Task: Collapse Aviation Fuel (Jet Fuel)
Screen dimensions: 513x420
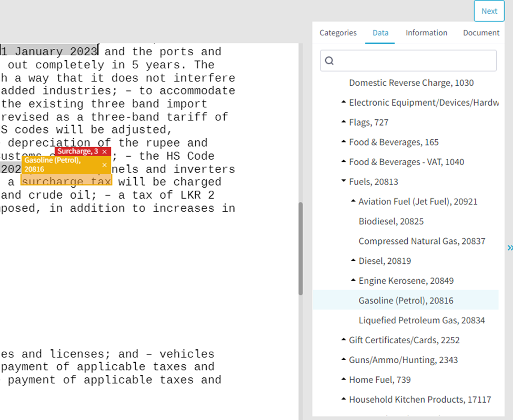Action: pyautogui.click(x=353, y=201)
